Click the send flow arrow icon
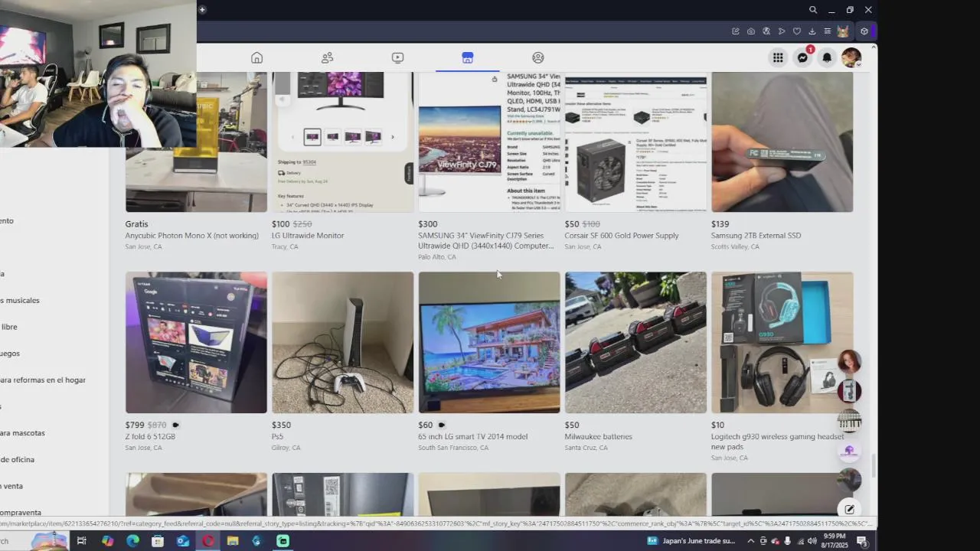This screenshot has height=551, width=980. click(782, 31)
